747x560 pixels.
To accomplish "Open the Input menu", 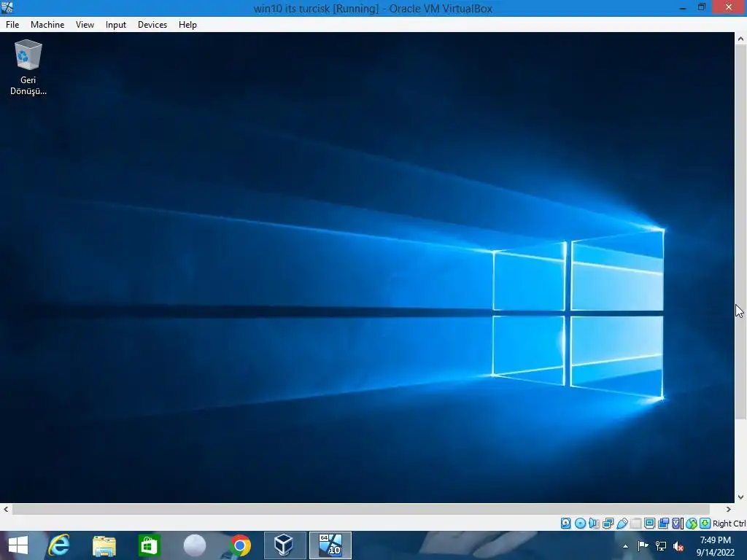I will (116, 25).
